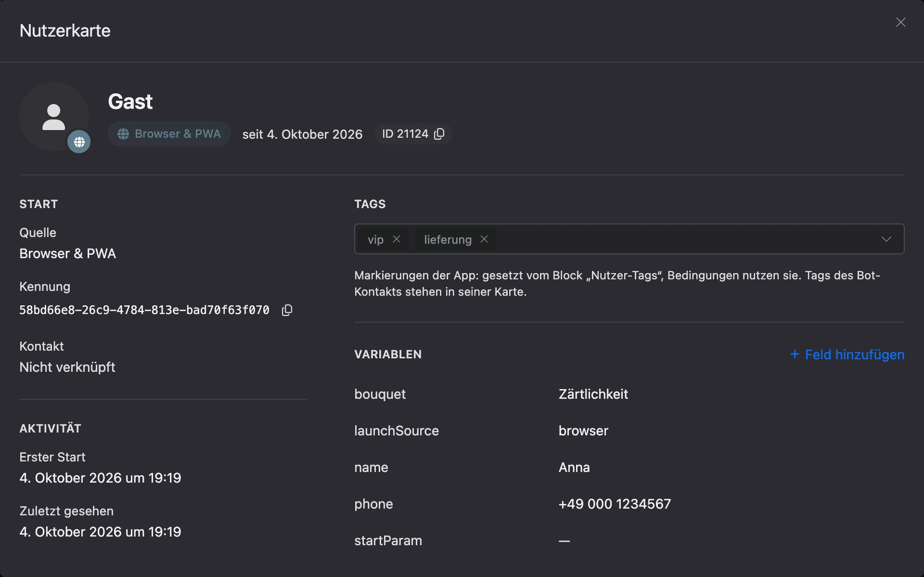This screenshot has height=577, width=924.
Task: Expand the tags dropdown chevron
Action: pyautogui.click(x=886, y=239)
